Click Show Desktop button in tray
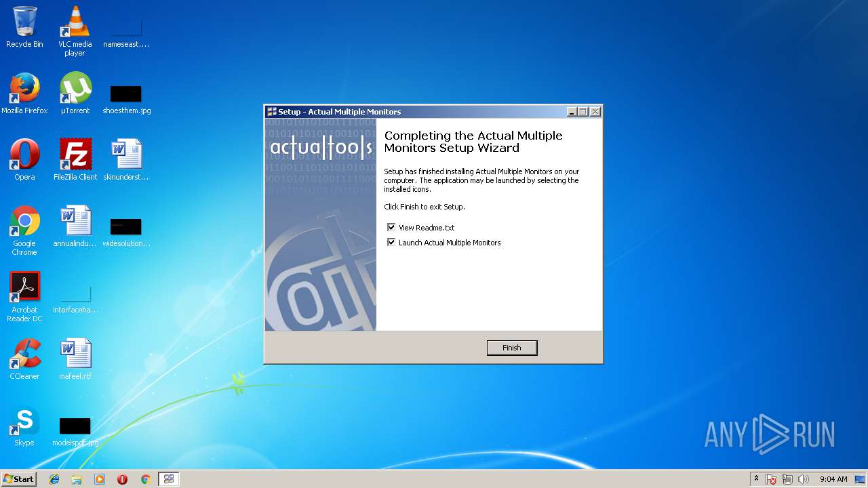This screenshot has height=488, width=868. (x=861, y=479)
